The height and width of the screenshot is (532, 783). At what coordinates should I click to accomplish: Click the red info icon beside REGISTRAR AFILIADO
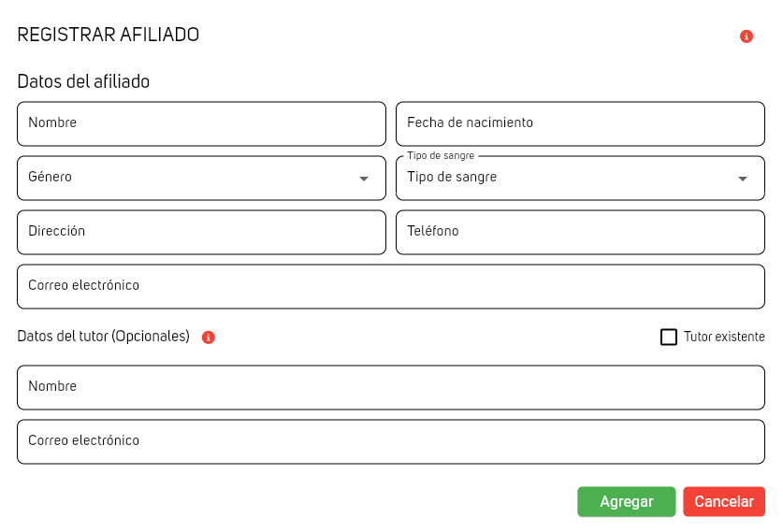tap(746, 36)
